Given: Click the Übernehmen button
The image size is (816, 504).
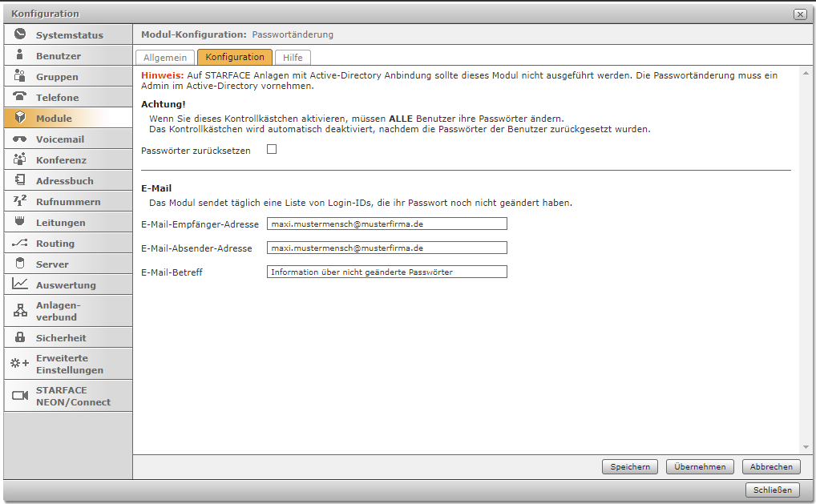Looking at the screenshot, I should [x=700, y=467].
